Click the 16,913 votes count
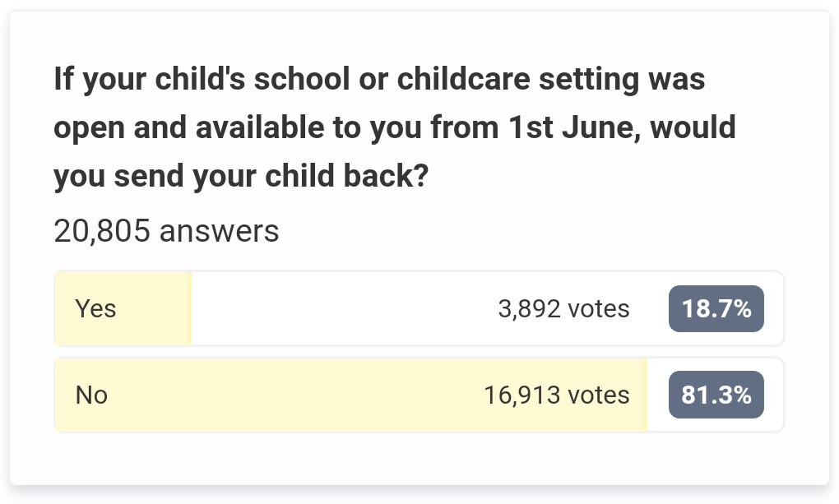839x504 pixels. pyautogui.click(x=557, y=395)
